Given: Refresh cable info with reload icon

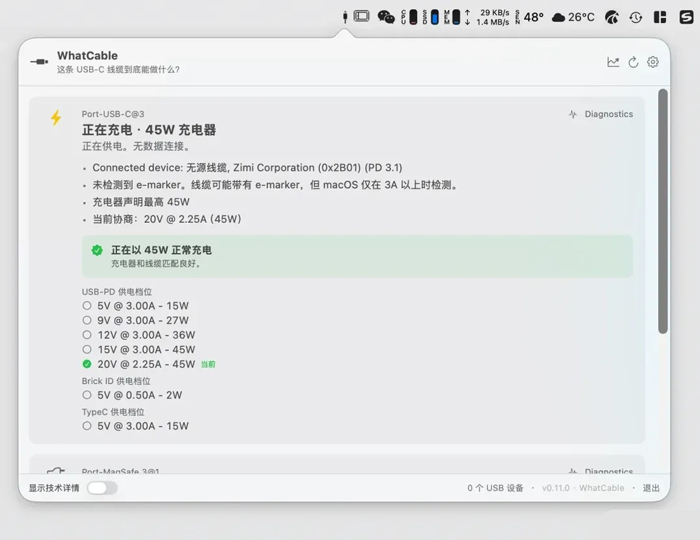Looking at the screenshot, I should point(633,62).
